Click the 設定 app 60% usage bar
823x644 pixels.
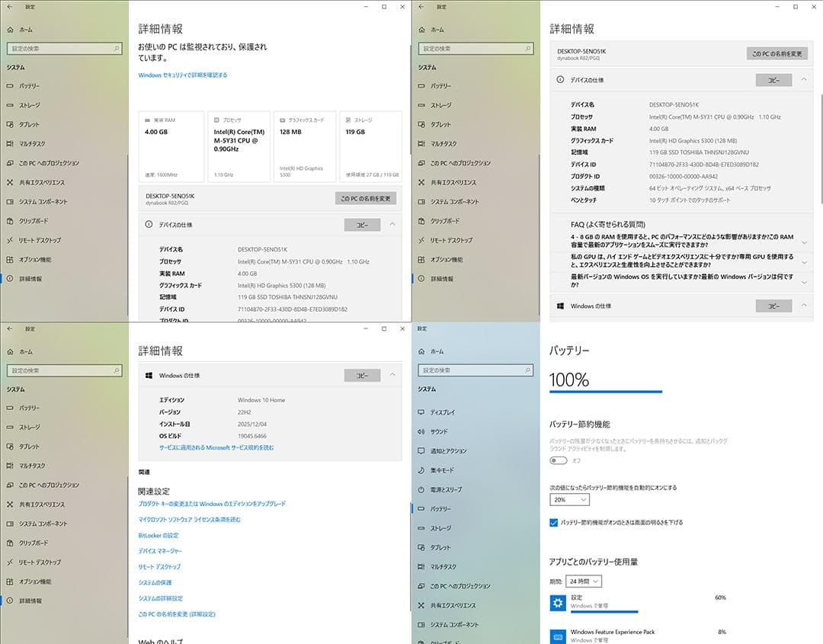coord(604,611)
